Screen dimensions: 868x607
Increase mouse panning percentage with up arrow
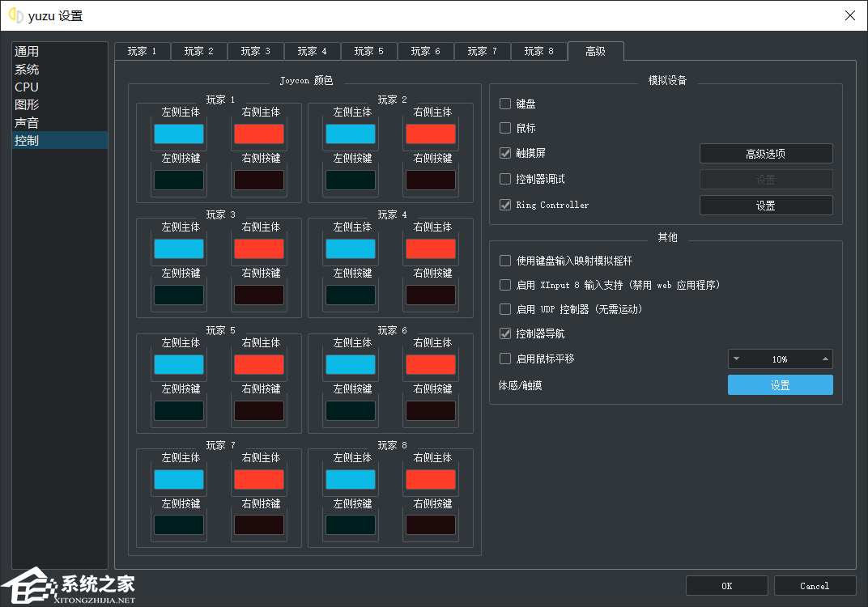click(x=824, y=359)
